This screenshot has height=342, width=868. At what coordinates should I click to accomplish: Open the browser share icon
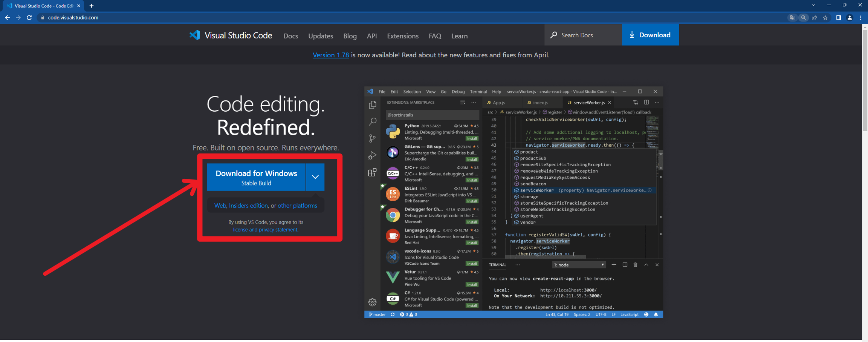[x=815, y=18]
